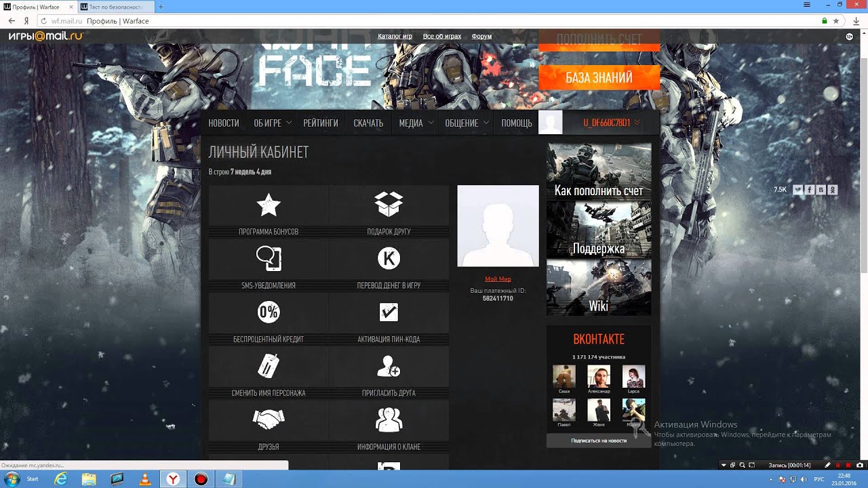Expand the Медиа menu

click(x=416, y=123)
